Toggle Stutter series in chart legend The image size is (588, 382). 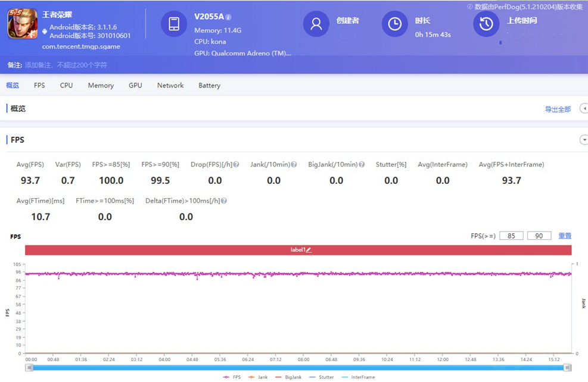[321, 377]
